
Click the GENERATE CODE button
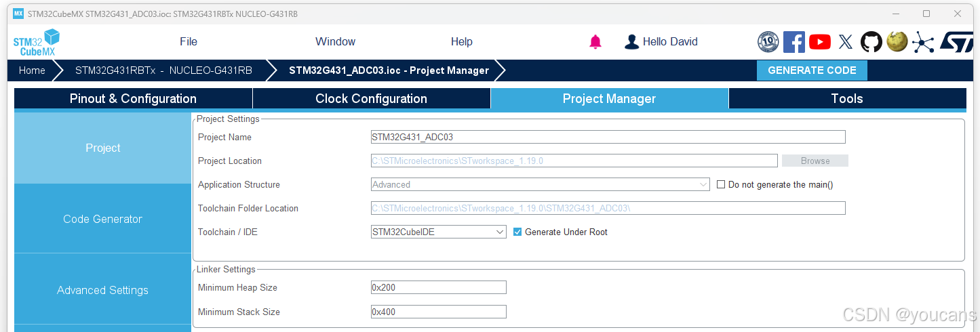pos(812,70)
